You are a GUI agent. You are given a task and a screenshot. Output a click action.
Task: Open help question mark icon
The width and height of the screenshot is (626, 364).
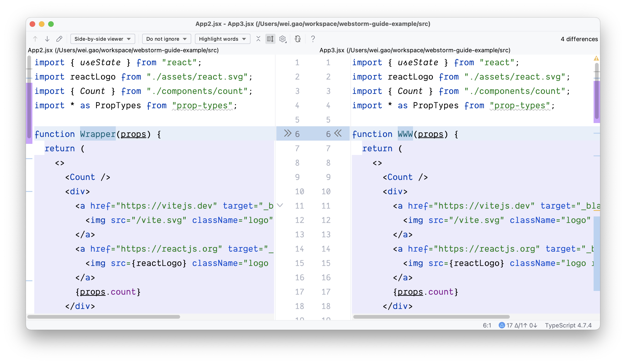(x=313, y=39)
